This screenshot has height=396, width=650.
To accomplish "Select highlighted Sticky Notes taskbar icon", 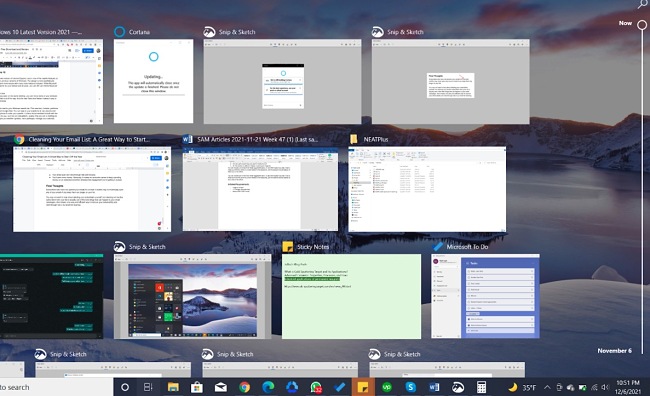I will 363,387.
